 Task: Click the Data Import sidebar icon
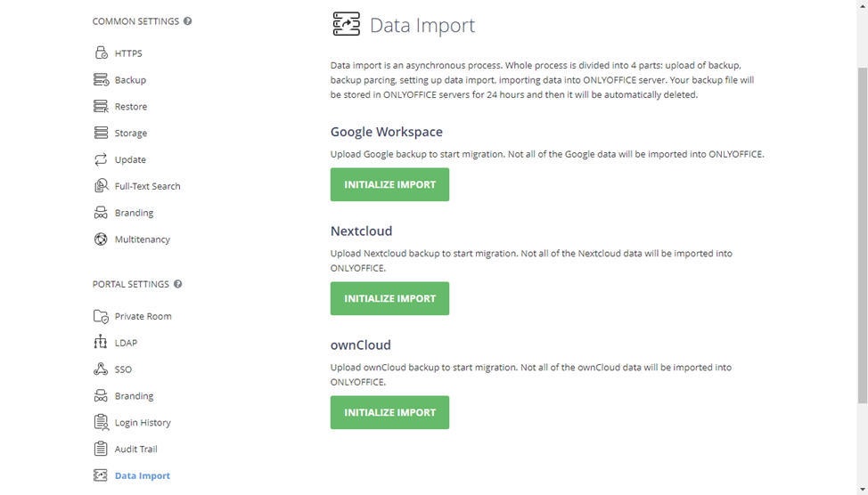pyautogui.click(x=101, y=475)
